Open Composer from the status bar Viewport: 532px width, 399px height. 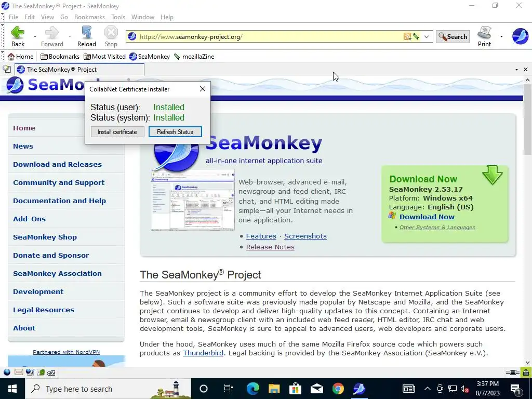pyautogui.click(x=30, y=373)
